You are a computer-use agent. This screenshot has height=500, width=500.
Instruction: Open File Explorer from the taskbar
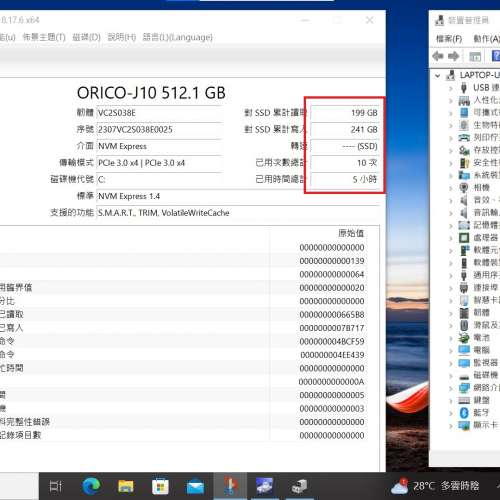point(126,487)
